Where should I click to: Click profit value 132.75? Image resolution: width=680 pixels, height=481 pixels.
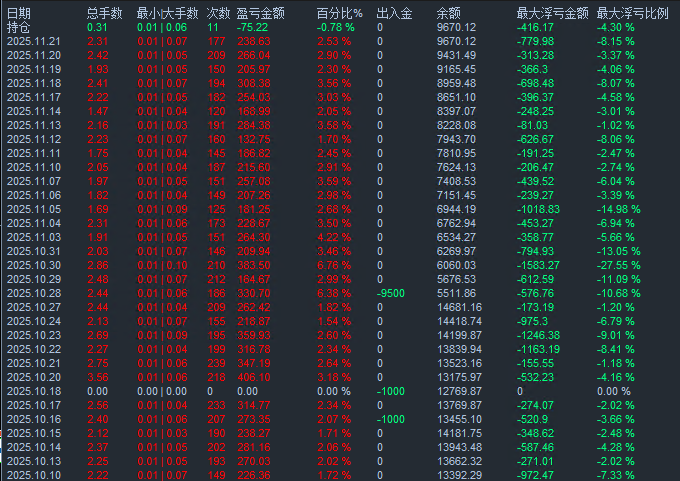[254, 139]
